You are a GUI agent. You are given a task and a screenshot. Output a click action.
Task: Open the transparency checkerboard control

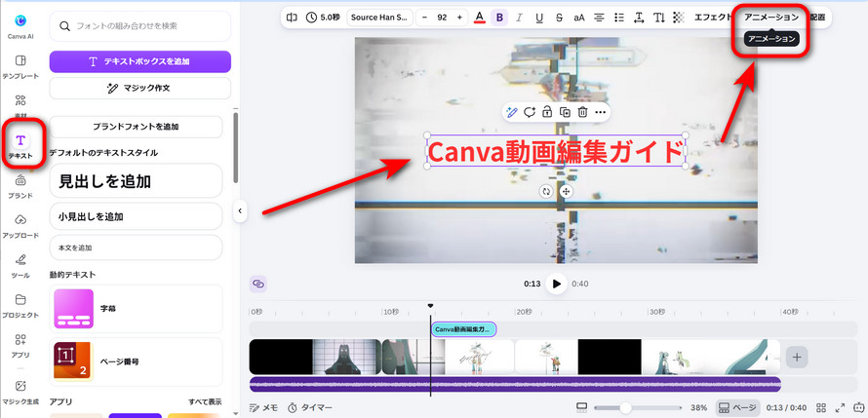tap(679, 18)
